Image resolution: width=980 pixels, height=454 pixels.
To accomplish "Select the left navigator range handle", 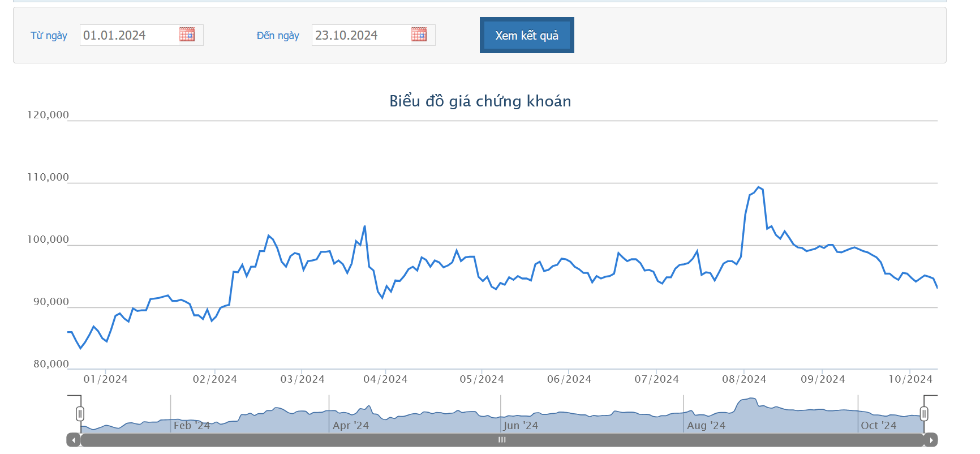I will coord(80,414).
